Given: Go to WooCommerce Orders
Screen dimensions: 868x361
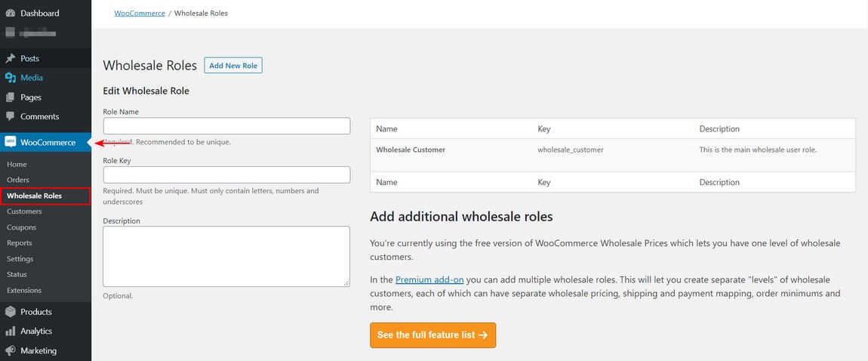Looking at the screenshot, I should (x=17, y=180).
